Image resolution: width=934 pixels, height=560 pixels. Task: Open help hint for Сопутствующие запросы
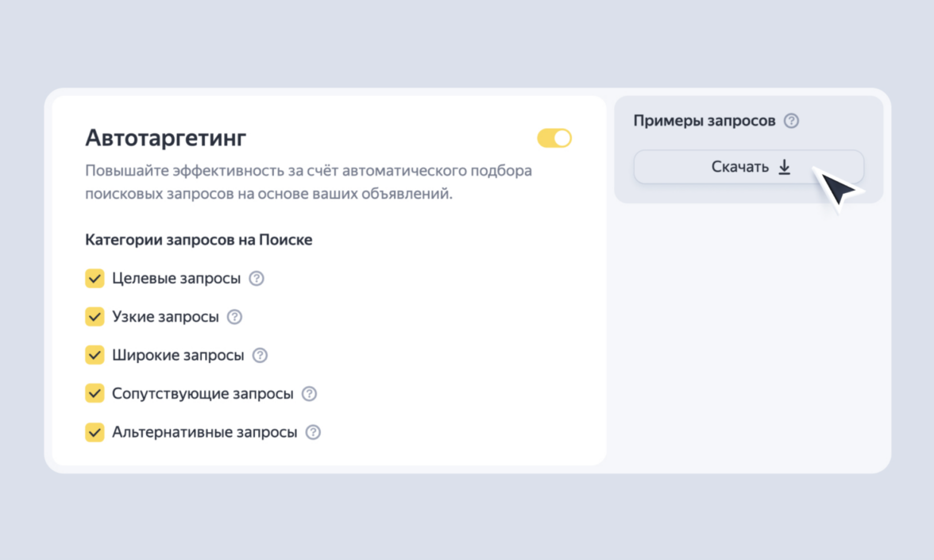click(309, 394)
